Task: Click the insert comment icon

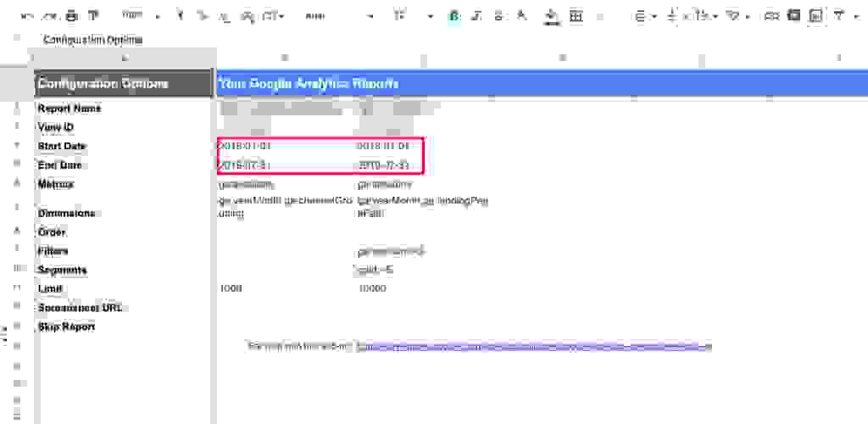Action: [795, 15]
